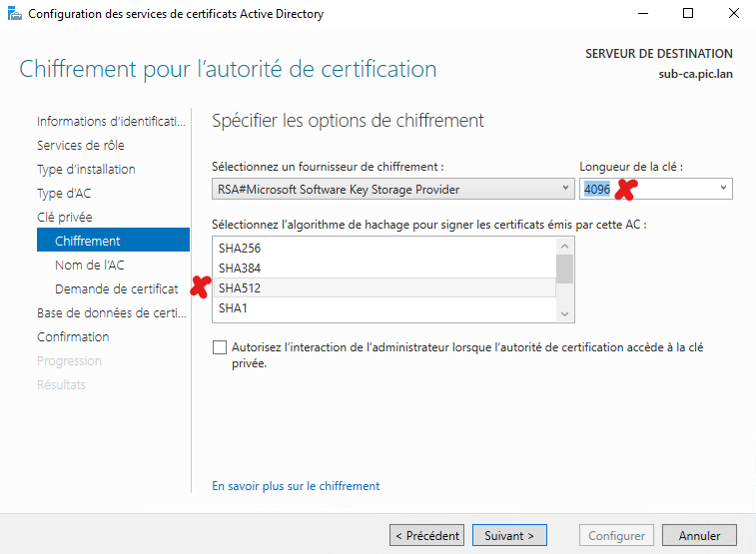Image resolution: width=756 pixels, height=554 pixels.
Task: Go to Informations d'identification step
Action: point(111,121)
